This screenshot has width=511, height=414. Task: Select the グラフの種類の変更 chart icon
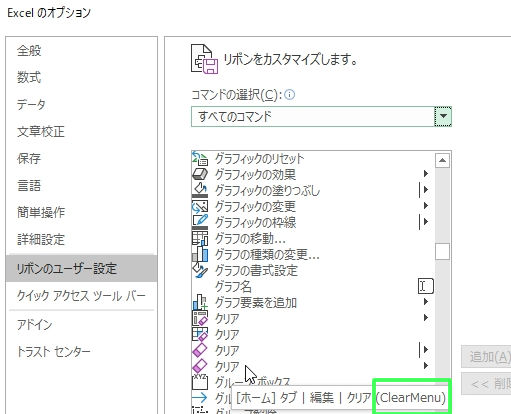[200, 254]
